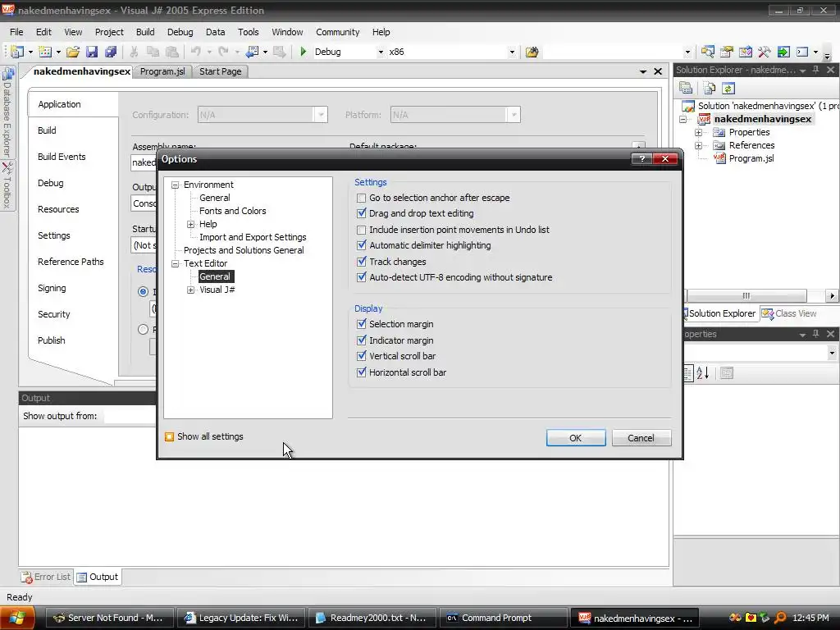Toggle the Show all settings checkbox
This screenshot has width=840, height=630.
coord(169,436)
